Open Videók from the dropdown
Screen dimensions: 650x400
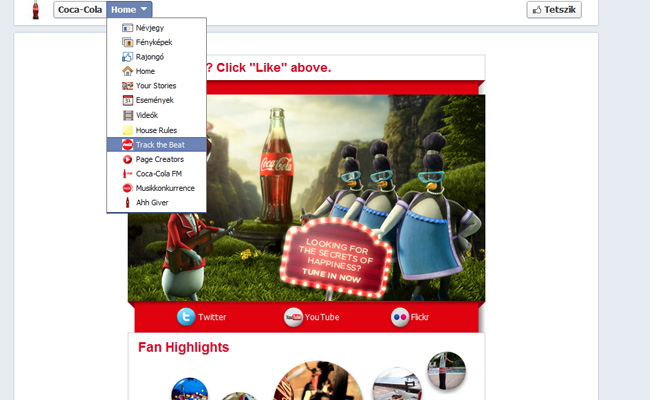pyautogui.click(x=157, y=115)
